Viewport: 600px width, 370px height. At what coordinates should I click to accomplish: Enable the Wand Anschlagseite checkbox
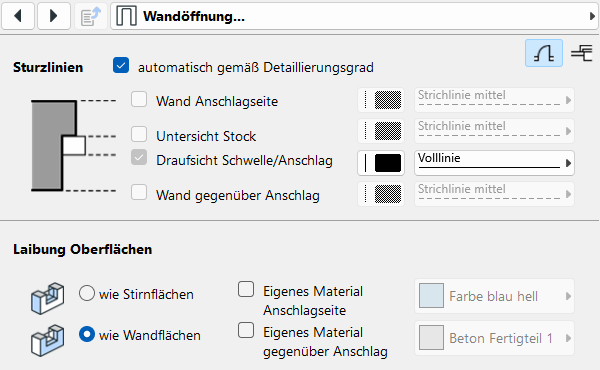[x=139, y=99]
